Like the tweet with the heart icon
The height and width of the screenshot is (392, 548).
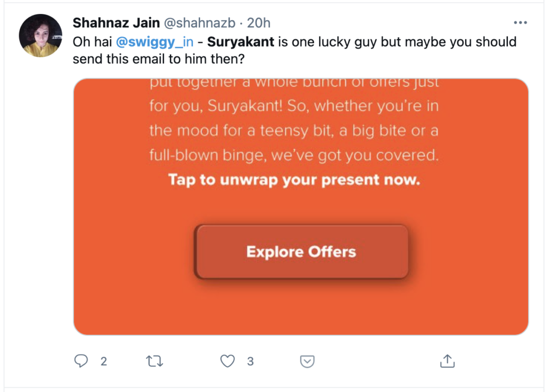point(228,362)
